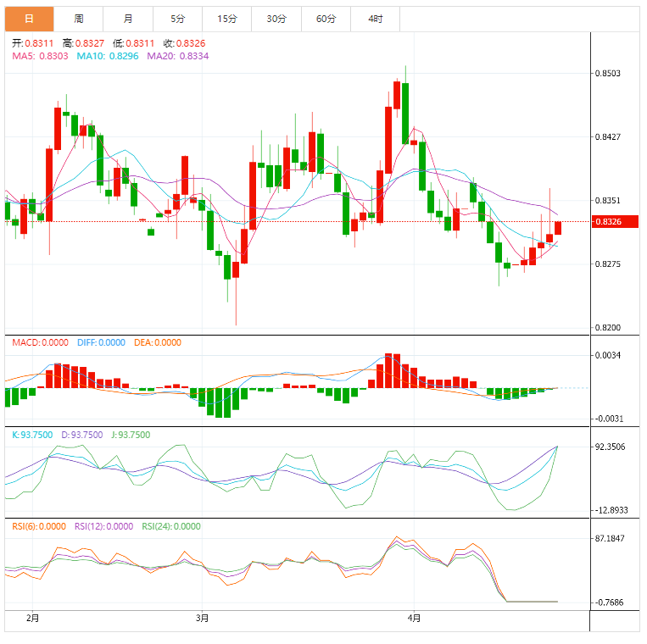
Task: Open the 30分 interval tab
Action: tap(276, 19)
